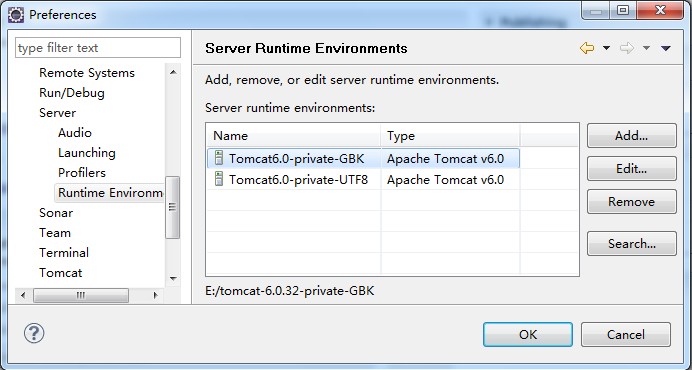This screenshot has width=692, height=370.
Task: Click the tree's vertical scrollbar down arrow
Action: click(x=173, y=279)
